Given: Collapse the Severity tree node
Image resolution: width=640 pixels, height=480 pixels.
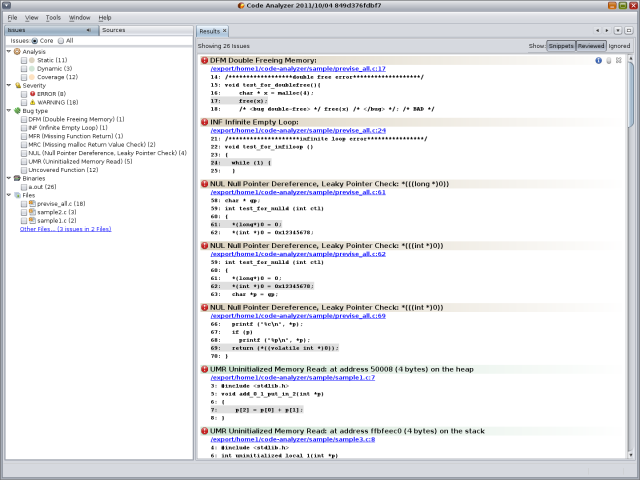Looking at the screenshot, I should [x=9, y=85].
